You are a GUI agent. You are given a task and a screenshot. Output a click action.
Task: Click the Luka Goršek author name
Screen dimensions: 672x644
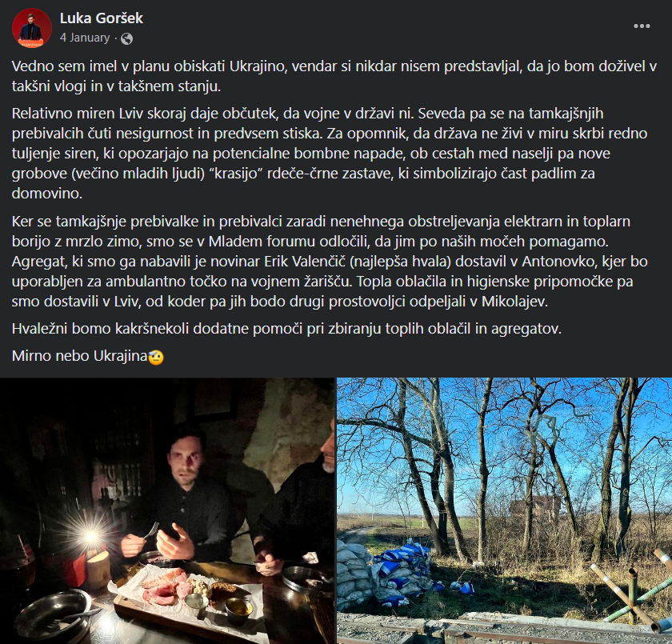[x=101, y=18]
